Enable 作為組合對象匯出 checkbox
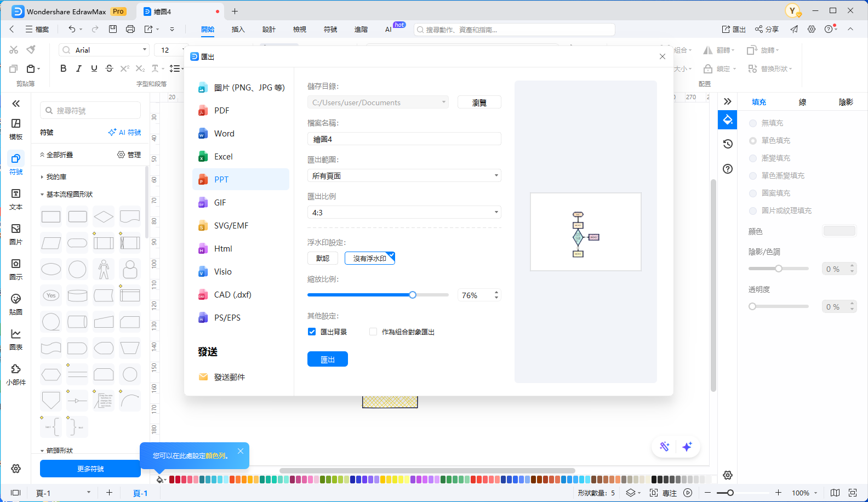Image resolution: width=868 pixels, height=502 pixels. pos(373,332)
